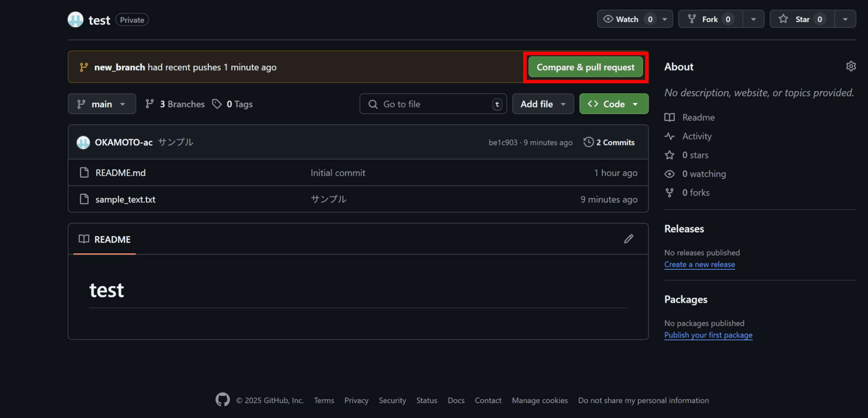This screenshot has width=868, height=418.
Task: Click the commit history clock icon
Action: 588,142
